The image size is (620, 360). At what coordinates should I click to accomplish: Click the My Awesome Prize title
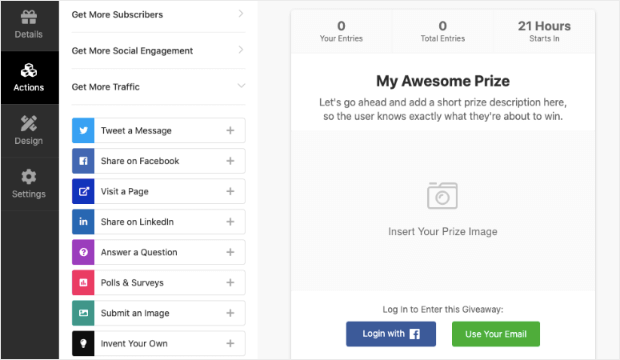442,81
